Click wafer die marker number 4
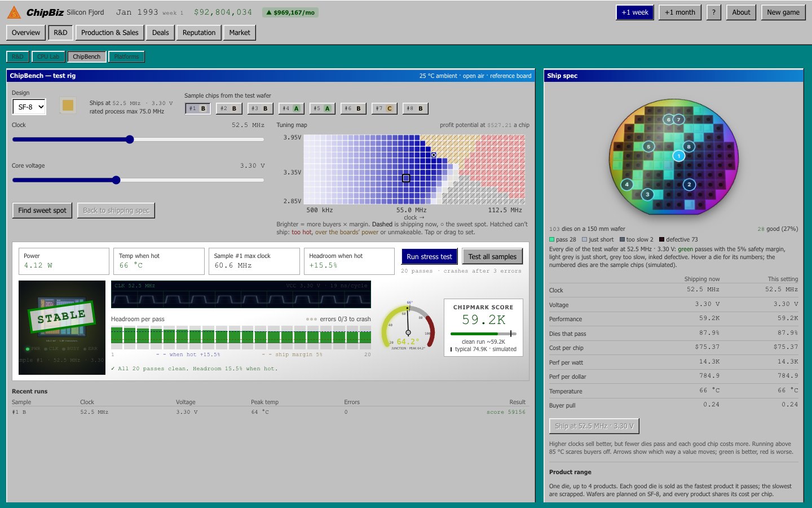 pyautogui.click(x=627, y=185)
